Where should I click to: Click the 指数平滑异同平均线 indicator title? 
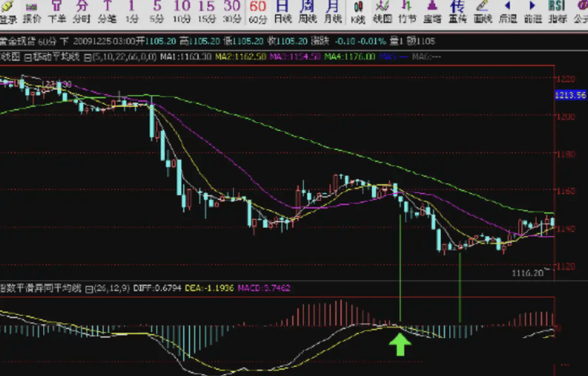pyautogui.click(x=41, y=288)
